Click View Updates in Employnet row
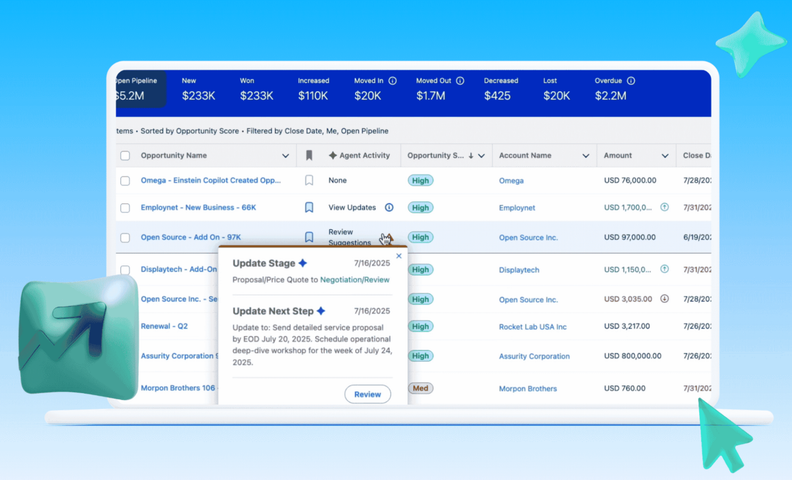Screen dimensions: 792x480 click(x=352, y=208)
